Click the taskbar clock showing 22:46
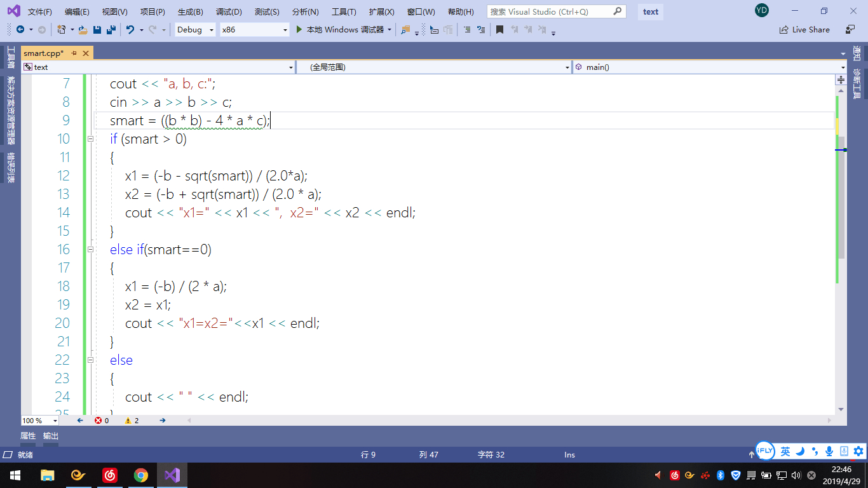868x488 pixels. [x=841, y=475]
